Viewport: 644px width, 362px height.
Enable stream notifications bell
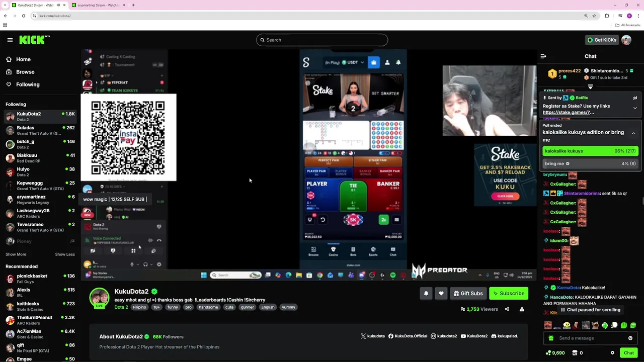coord(426,293)
